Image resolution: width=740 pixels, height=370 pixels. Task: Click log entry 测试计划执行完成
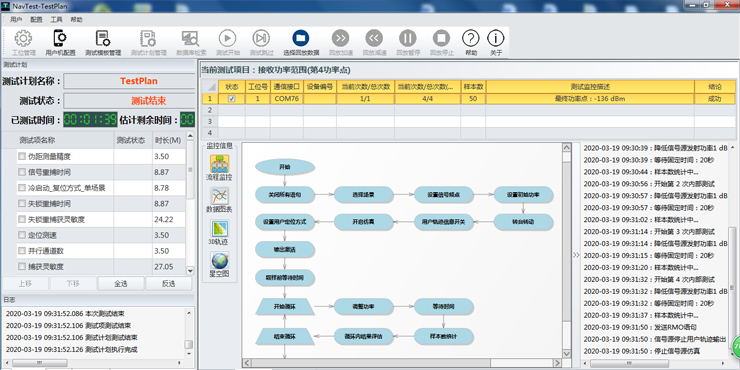(x=72, y=350)
